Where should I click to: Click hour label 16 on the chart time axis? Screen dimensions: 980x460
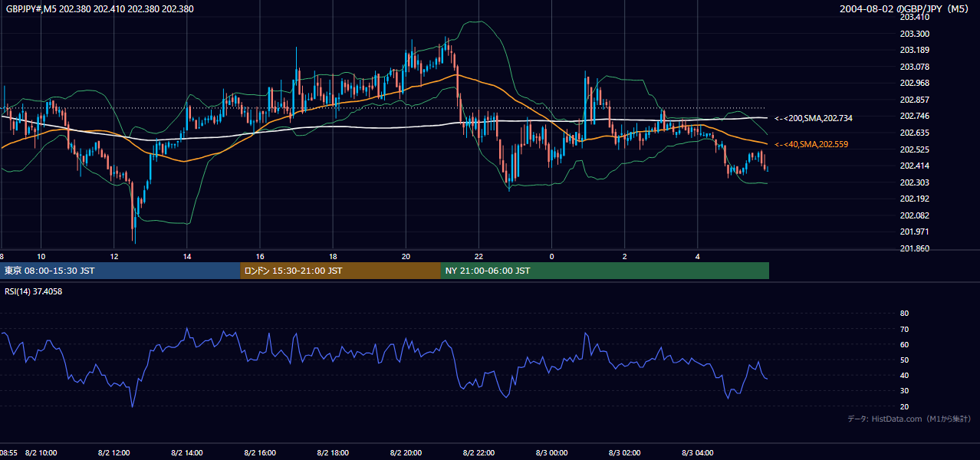click(x=260, y=256)
